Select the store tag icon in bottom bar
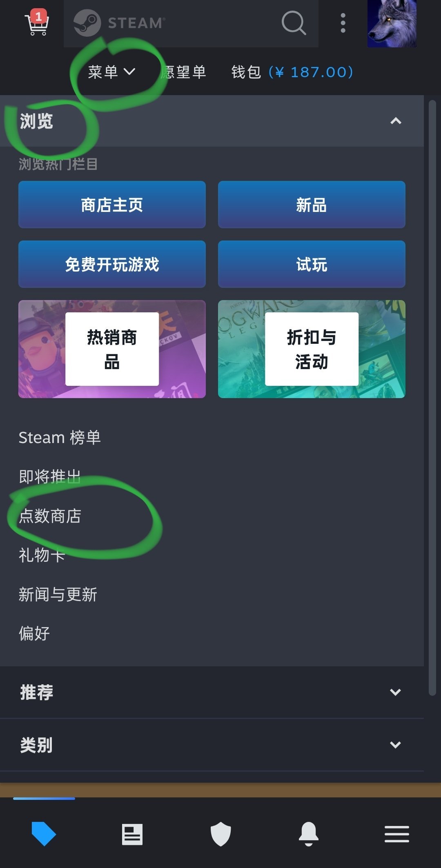The width and height of the screenshot is (441, 868). point(44,834)
